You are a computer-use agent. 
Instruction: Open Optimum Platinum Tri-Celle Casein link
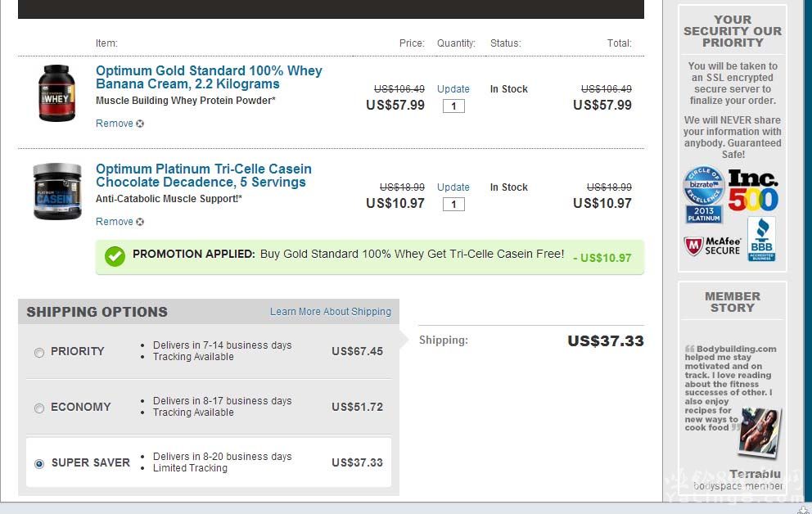click(204, 175)
